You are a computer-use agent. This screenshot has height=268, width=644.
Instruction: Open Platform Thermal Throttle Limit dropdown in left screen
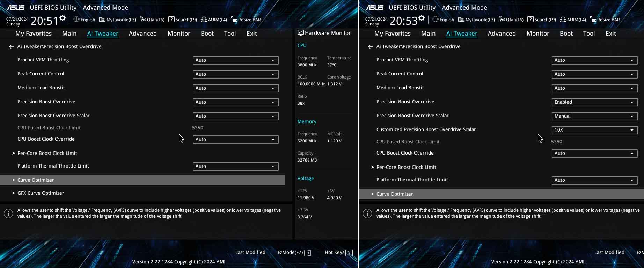pyautogui.click(x=235, y=166)
